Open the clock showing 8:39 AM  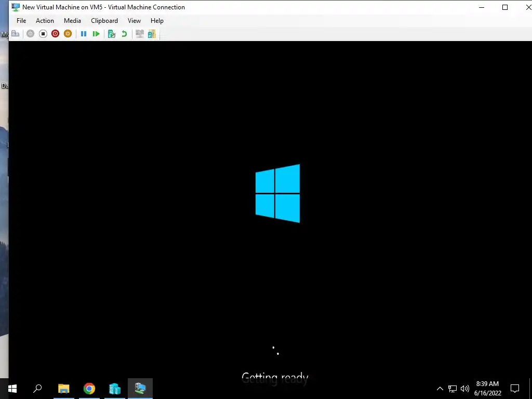coord(487,389)
